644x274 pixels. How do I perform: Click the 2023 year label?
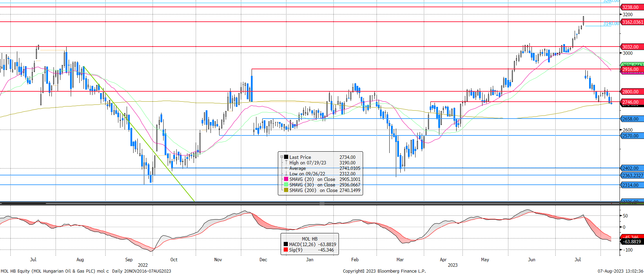453,265
